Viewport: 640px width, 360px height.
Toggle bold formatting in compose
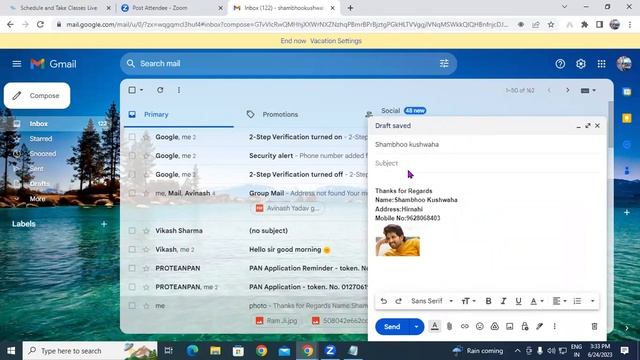coord(488,301)
